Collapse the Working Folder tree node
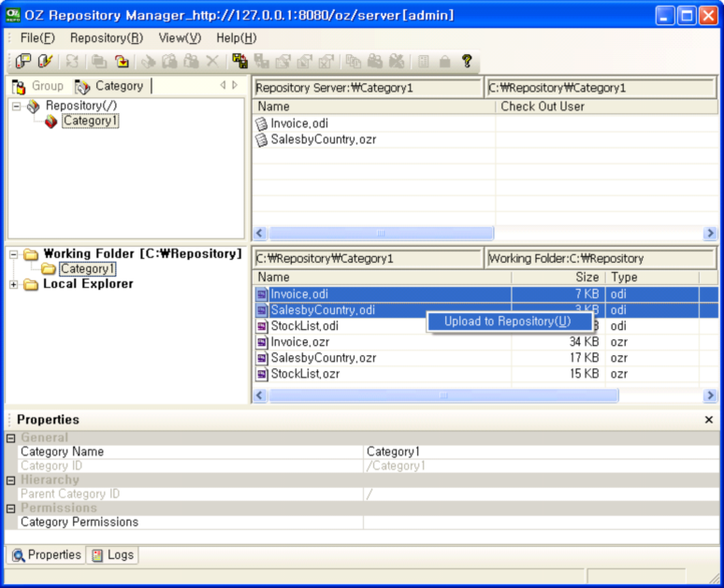724x588 pixels. (x=14, y=255)
